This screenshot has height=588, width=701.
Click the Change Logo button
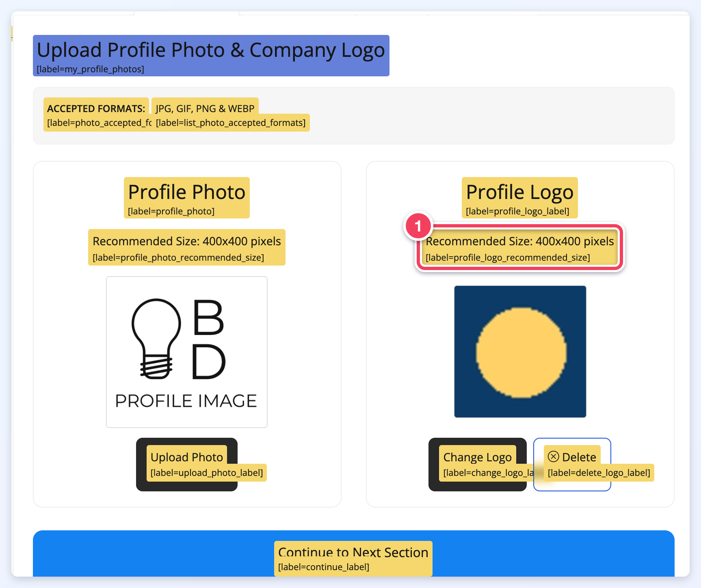pos(477,464)
